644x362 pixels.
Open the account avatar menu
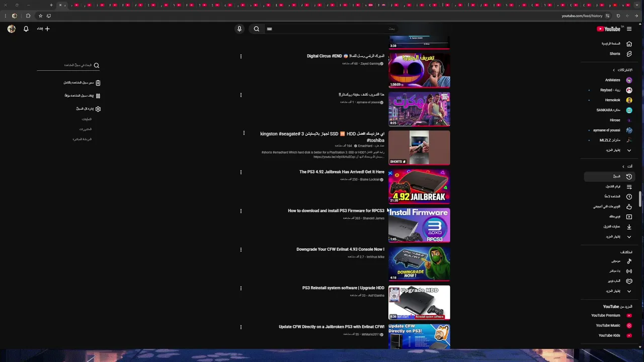tap(12, 29)
